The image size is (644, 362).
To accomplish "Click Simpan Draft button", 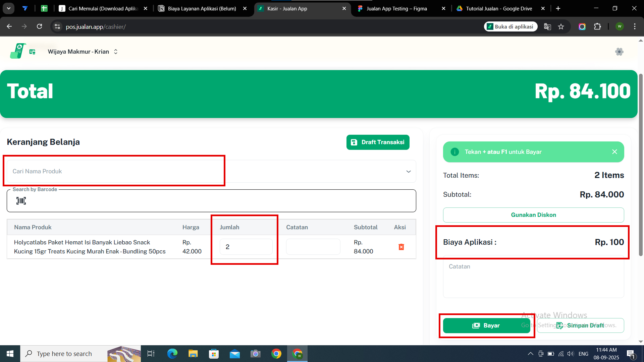I will pyautogui.click(x=580, y=325).
